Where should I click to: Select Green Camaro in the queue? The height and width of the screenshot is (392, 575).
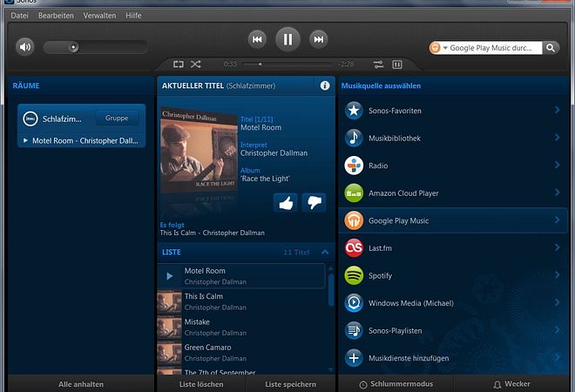point(241,353)
